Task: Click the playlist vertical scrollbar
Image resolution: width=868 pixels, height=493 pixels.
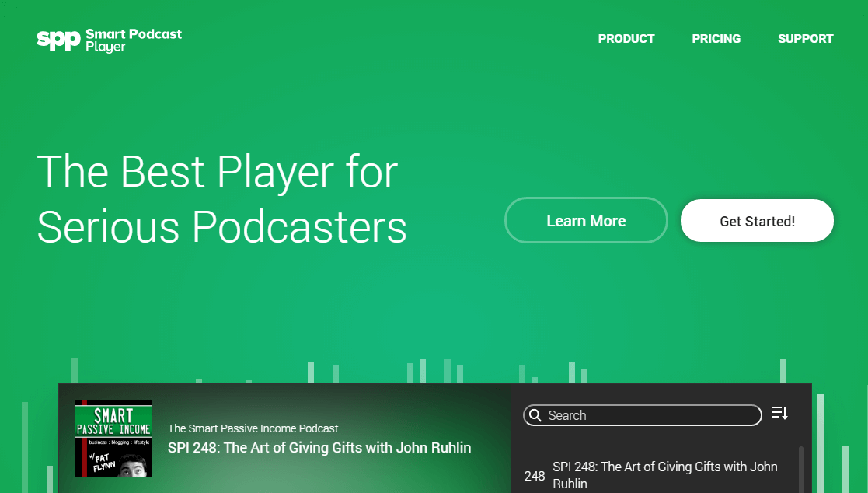Action: [x=801, y=469]
